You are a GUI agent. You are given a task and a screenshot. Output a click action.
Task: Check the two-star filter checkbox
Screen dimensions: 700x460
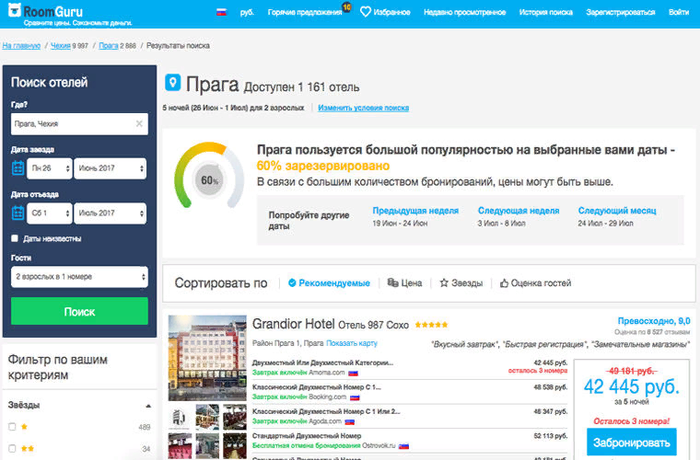pos(12,449)
